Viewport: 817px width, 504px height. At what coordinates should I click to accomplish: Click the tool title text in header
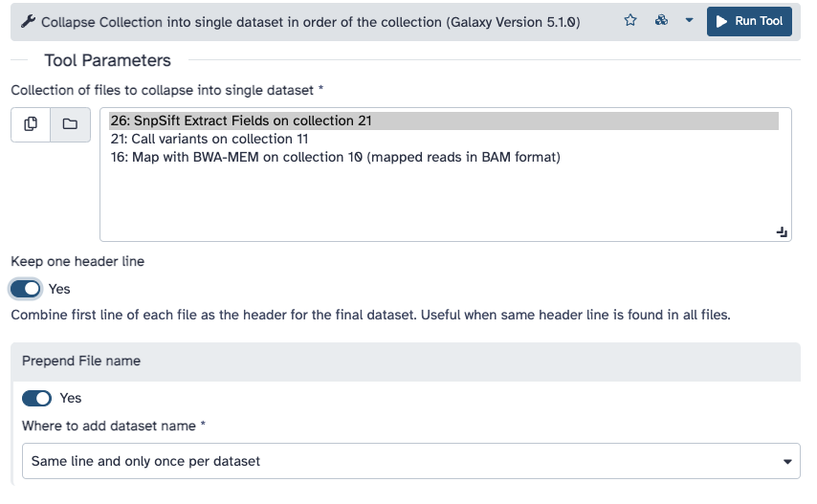(x=311, y=22)
